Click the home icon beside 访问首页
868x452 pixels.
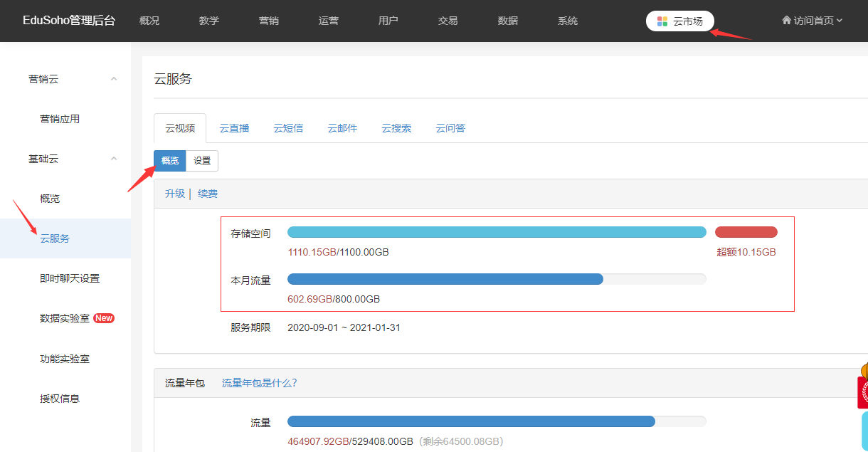[x=786, y=21]
